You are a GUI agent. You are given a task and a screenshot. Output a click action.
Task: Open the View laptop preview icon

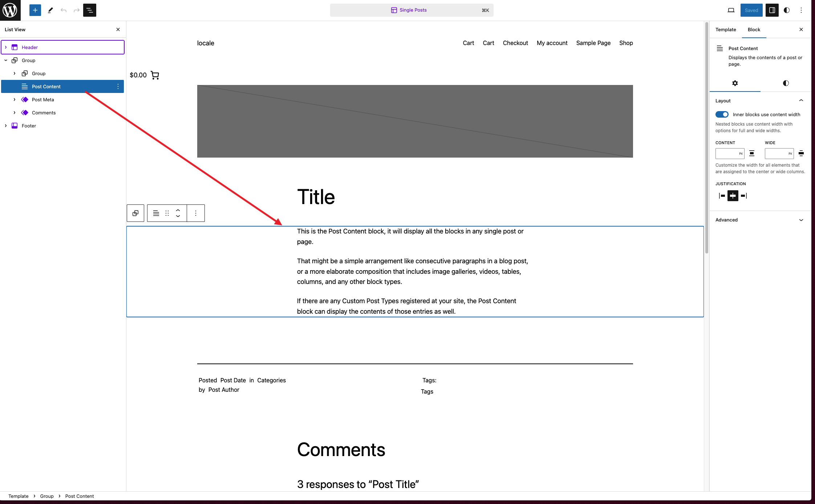pyautogui.click(x=731, y=10)
